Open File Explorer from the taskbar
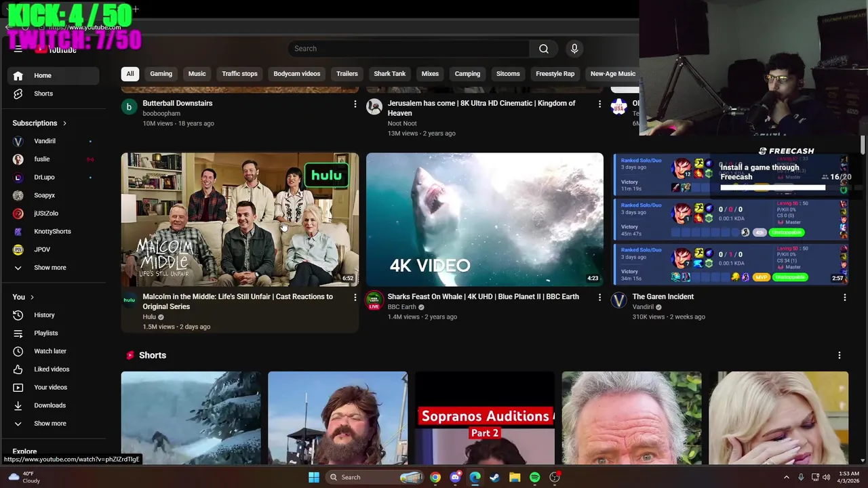The height and width of the screenshot is (488, 868). click(x=515, y=477)
